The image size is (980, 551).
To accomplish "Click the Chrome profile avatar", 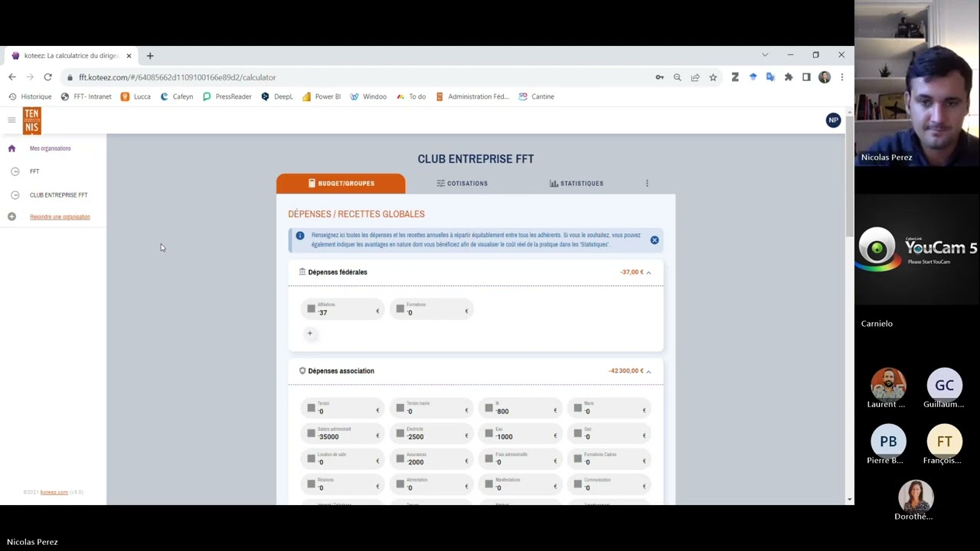I will (825, 77).
